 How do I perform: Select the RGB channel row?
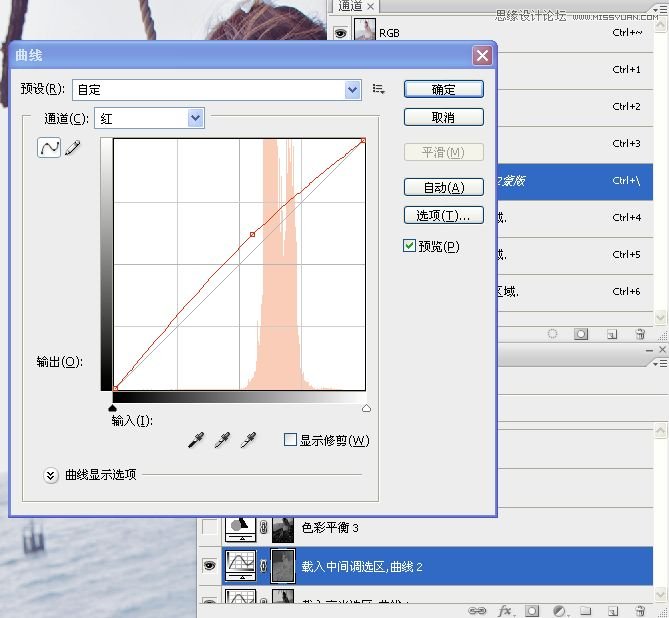[490, 33]
